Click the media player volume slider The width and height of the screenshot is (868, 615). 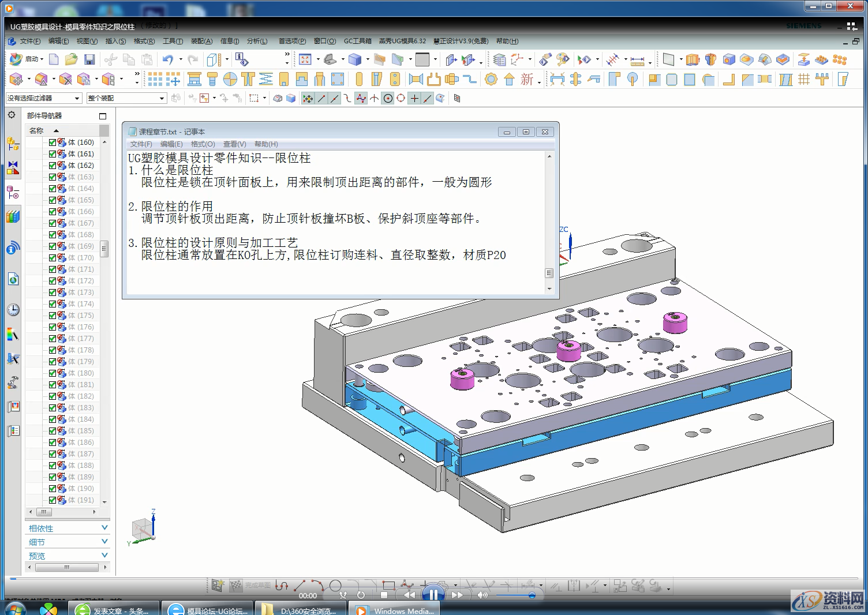tap(515, 595)
